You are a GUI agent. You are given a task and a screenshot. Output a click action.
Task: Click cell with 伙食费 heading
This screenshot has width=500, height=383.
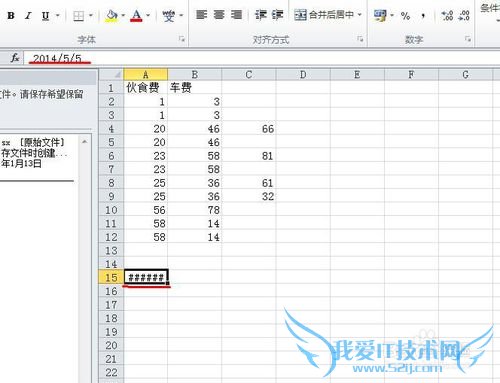point(146,88)
